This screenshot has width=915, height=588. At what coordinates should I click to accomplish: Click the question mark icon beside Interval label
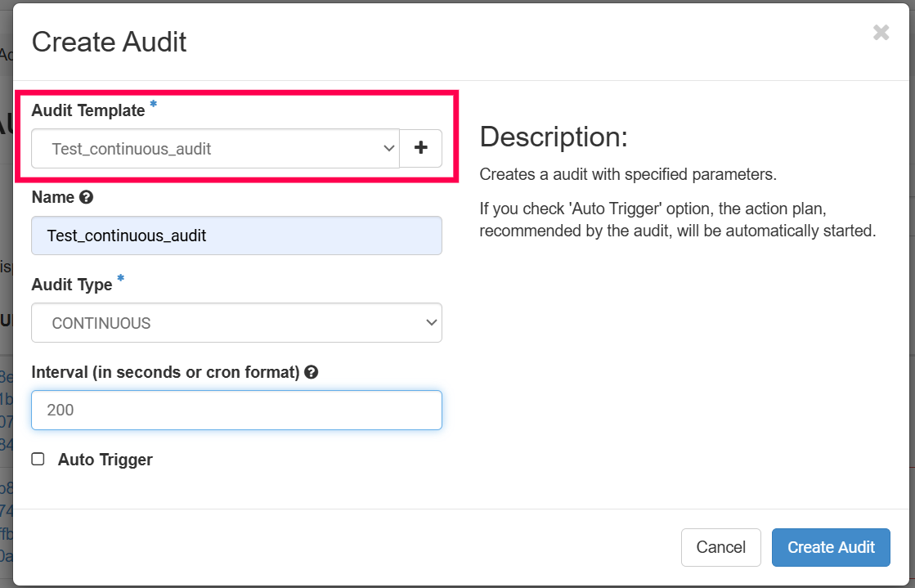click(x=311, y=372)
